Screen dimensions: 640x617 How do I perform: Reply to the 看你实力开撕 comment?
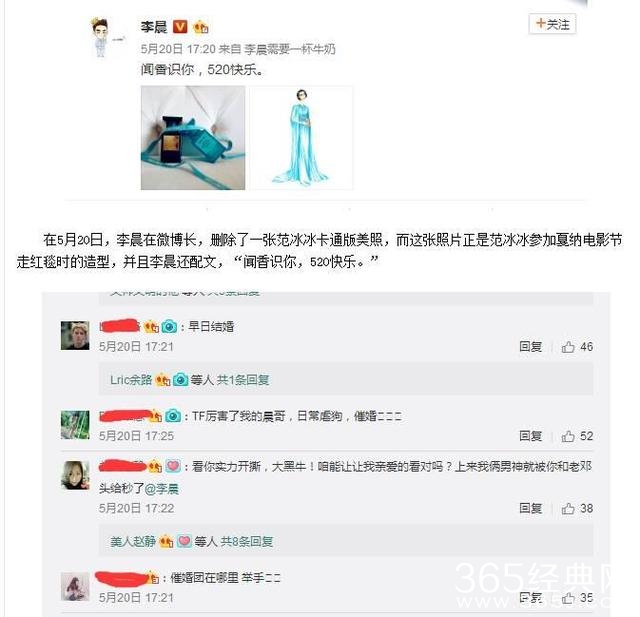530,508
